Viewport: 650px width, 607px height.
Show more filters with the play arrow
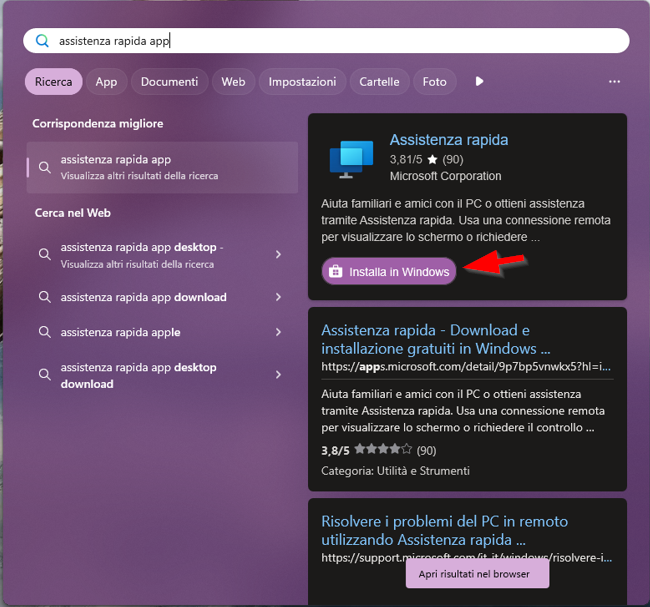click(479, 81)
